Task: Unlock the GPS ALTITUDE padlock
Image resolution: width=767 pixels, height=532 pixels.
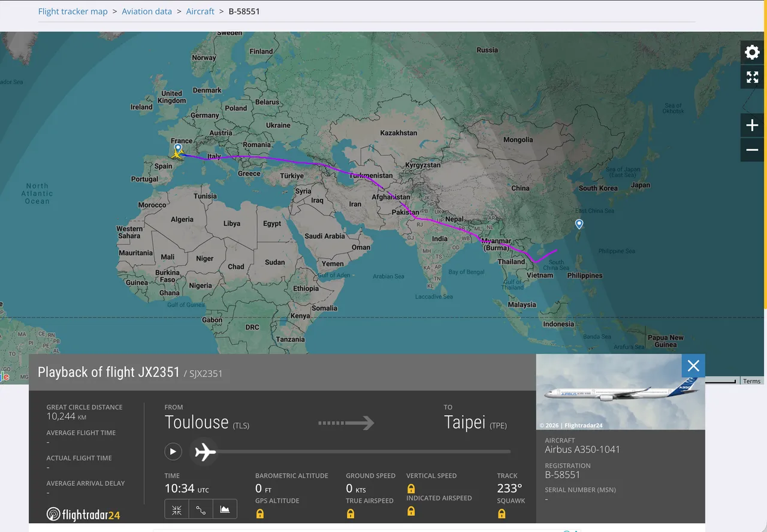Action: click(x=260, y=513)
